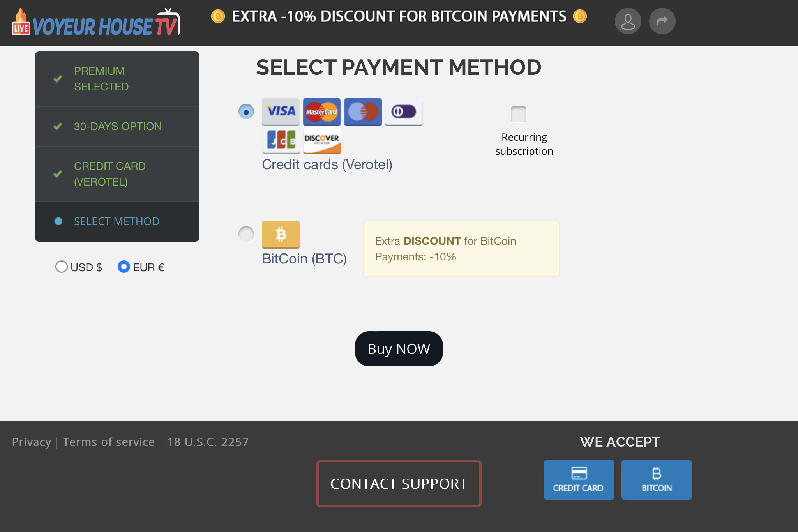This screenshot has width=798, height=532.
Task: Go to Voyeur House TV home logo
Action: (96, 23)
